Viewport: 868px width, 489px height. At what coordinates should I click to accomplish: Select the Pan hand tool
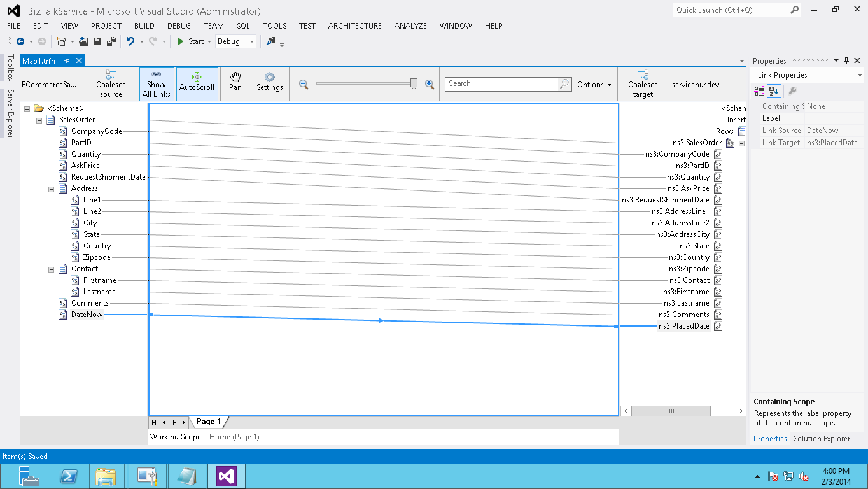[x=235, y=83]
